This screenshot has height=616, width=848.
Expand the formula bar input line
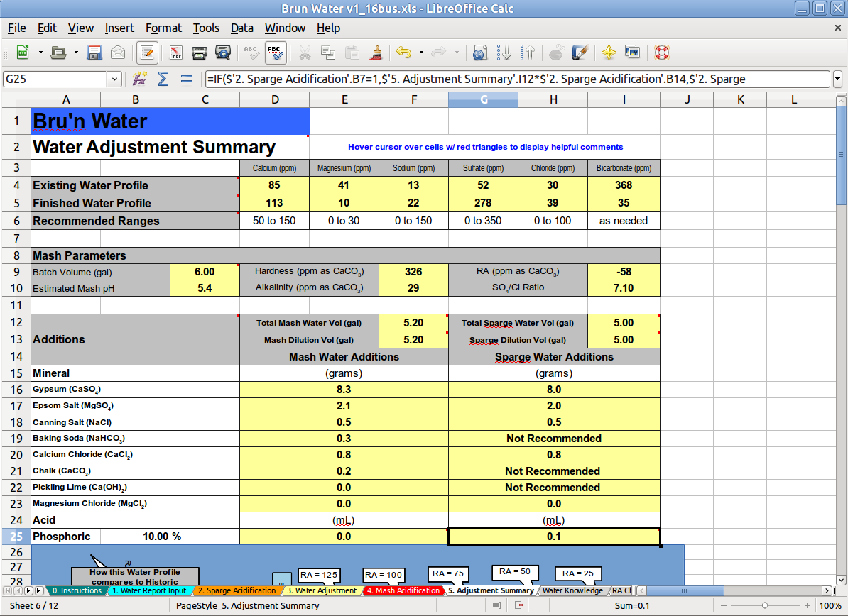pos(838,79)
